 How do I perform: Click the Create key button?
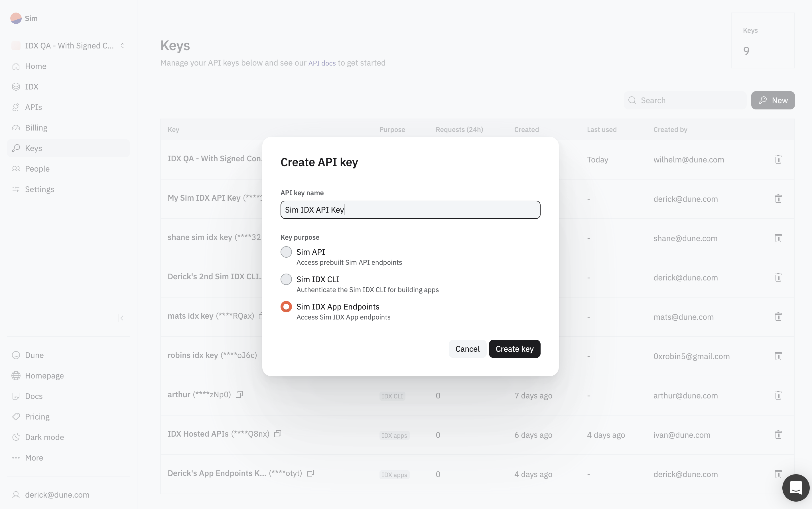tap(514, 349)
